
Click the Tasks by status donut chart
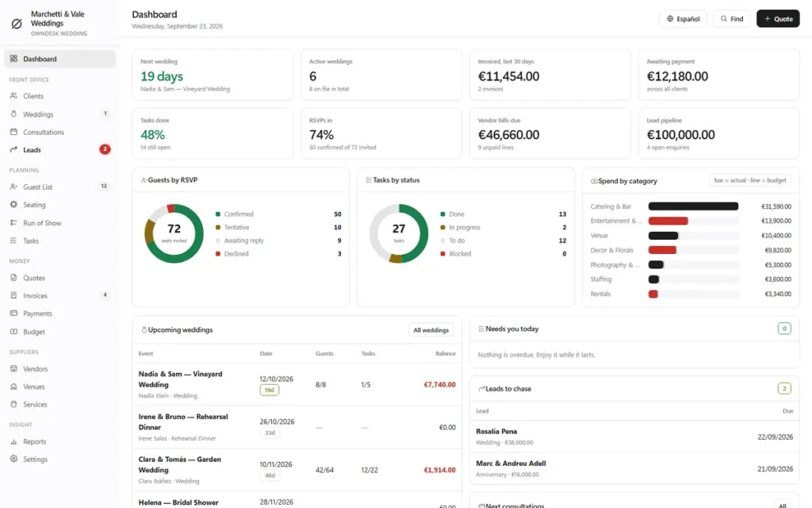pos(399,233)
